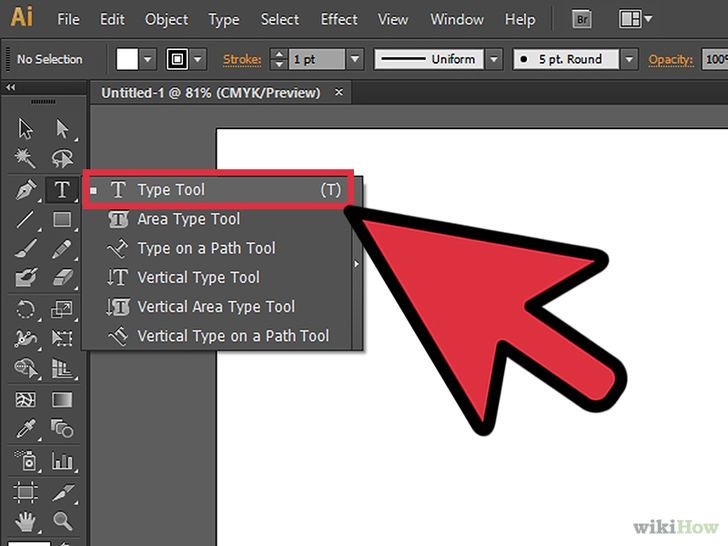Image resolution: width=728 pixels, height=546 pixels.
Task: Select the Symbol Sprayer tool
Action: click(x=25, y=460)
